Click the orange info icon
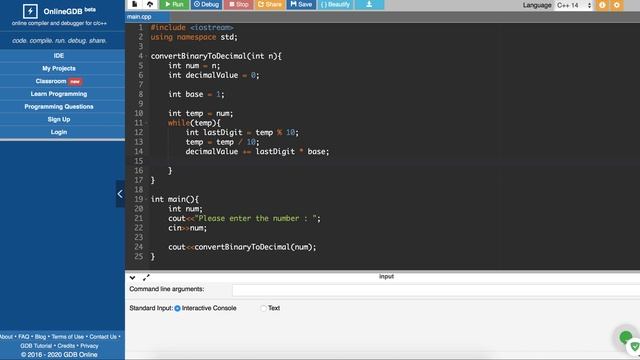Image resolution: width=640 pixels, height=360 pixels. (602, 5)
